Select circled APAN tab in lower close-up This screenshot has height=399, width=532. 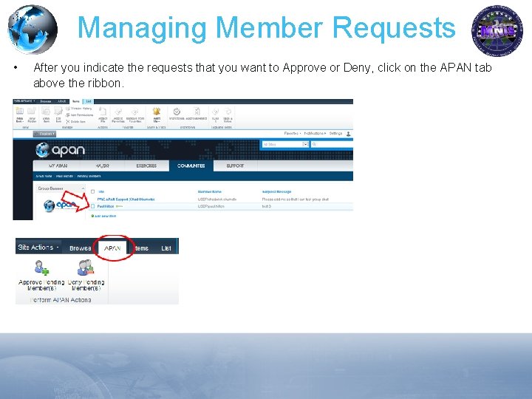(x=112, y=248)
